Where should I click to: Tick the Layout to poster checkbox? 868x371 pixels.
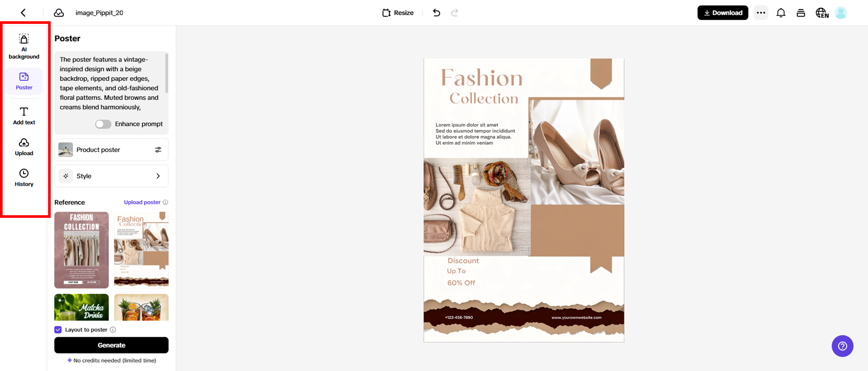[x=58, y=330]
